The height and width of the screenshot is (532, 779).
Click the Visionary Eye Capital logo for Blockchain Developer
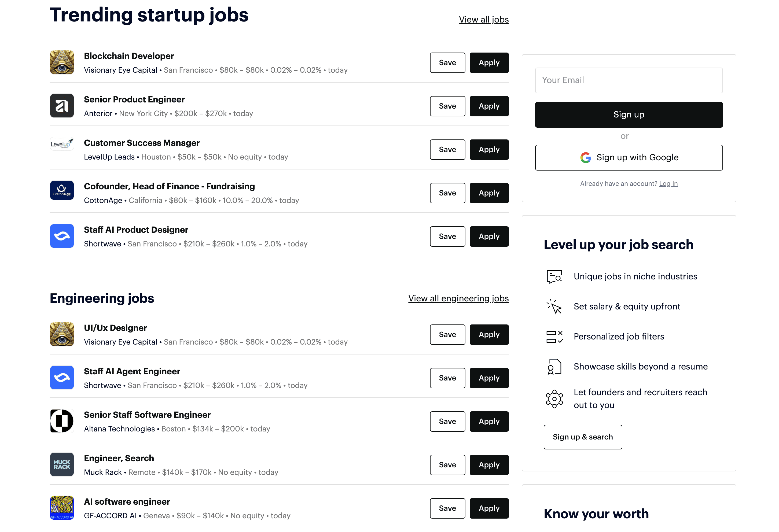[62, 62]
